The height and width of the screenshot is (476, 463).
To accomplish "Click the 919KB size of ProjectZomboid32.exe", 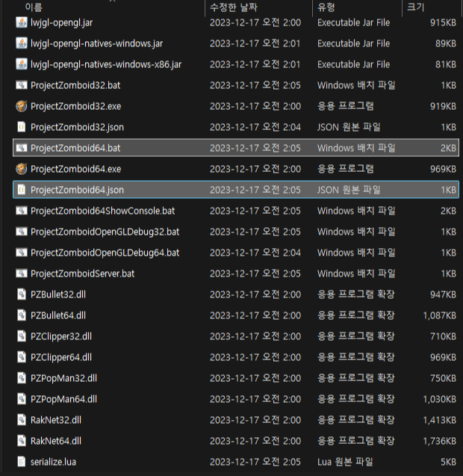I will (x=444, y=106).
